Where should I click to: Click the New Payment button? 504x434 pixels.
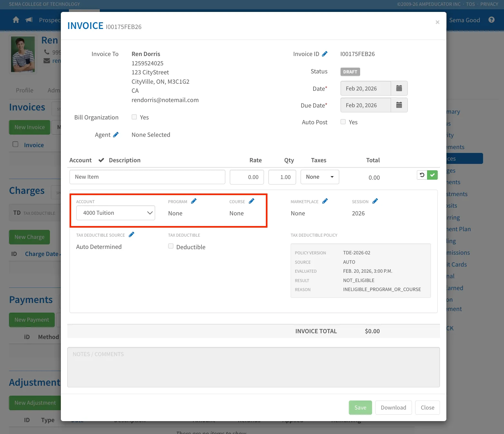pyautogui.click(x=32, y=320)
